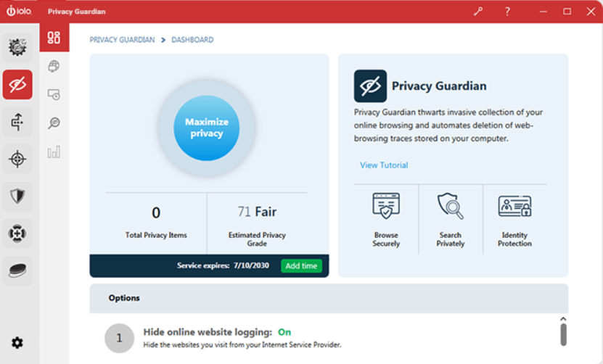
Task: Click the Identity Protection card icon
Action: [514, 206]
